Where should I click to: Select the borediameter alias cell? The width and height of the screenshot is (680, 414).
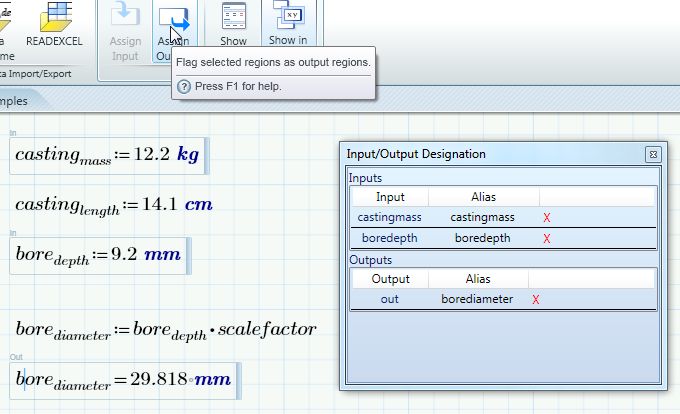pyautogui.click(x=477, y=299)
